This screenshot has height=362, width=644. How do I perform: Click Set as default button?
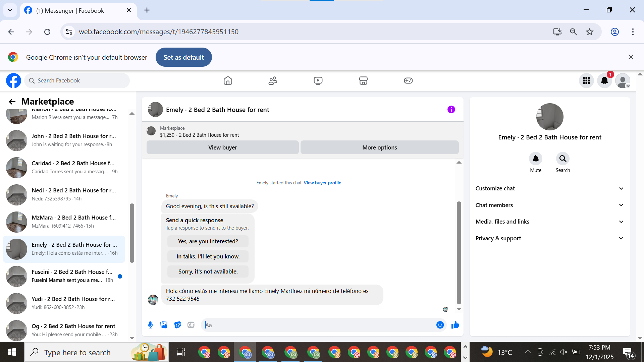184,57
